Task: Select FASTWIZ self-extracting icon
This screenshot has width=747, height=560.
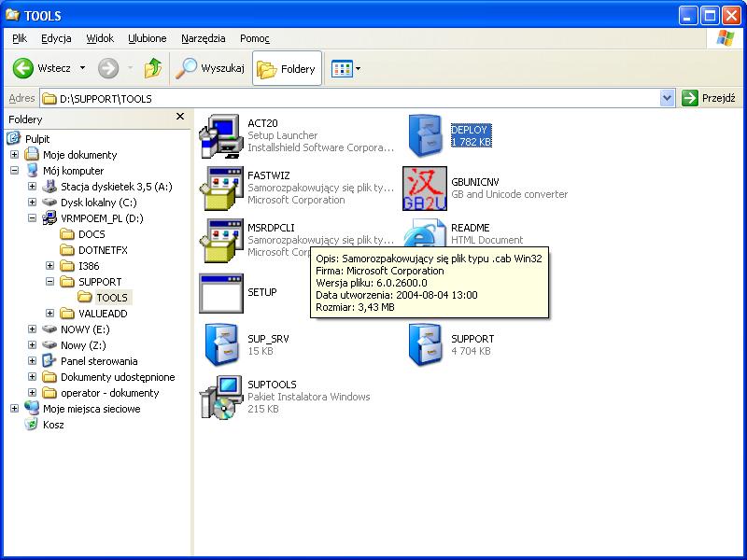Action: point(221,189)
